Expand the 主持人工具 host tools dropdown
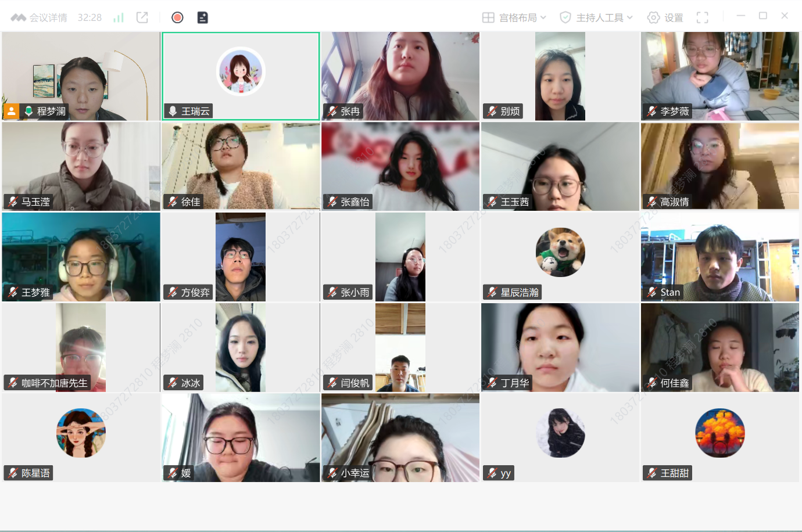Screen dimensions: 802x532 pos(596,17)
